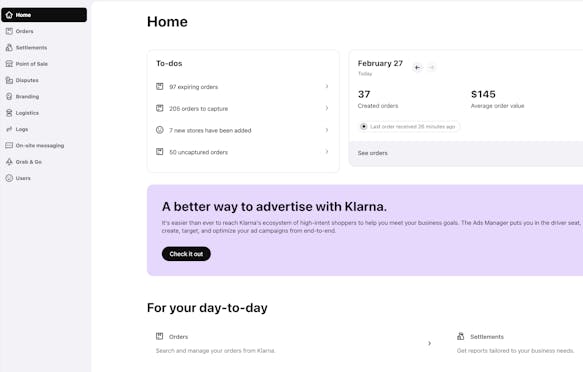Expand the 97 expiring orders chevron
The image size is (583, 372).
327,86
